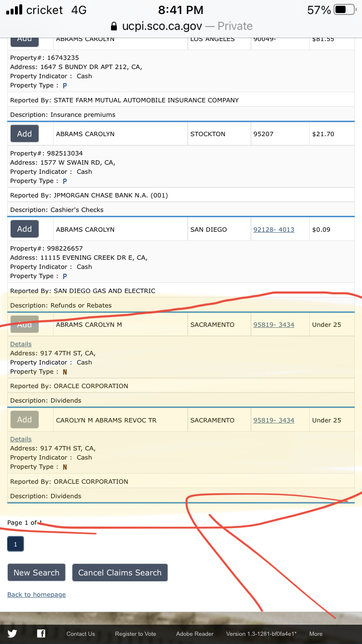Add the San Diego $0.09 property
The image size is (362, 644).
coord(25,229)
